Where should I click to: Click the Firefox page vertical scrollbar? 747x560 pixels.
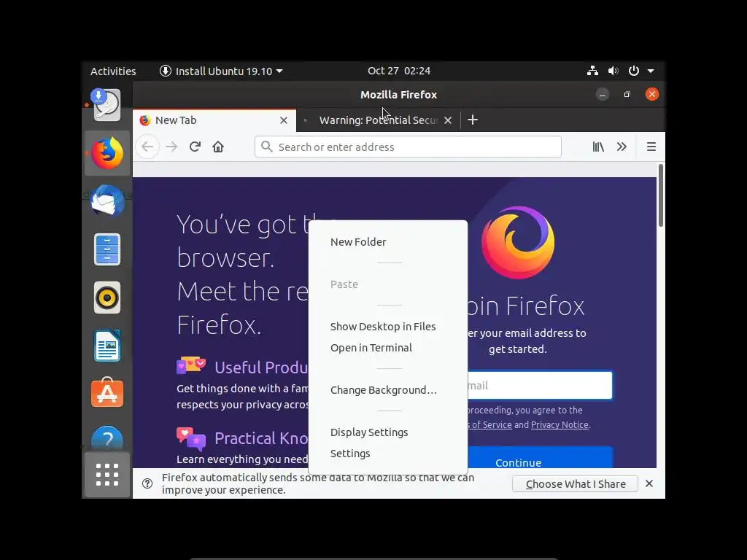[x=661, y=195]
